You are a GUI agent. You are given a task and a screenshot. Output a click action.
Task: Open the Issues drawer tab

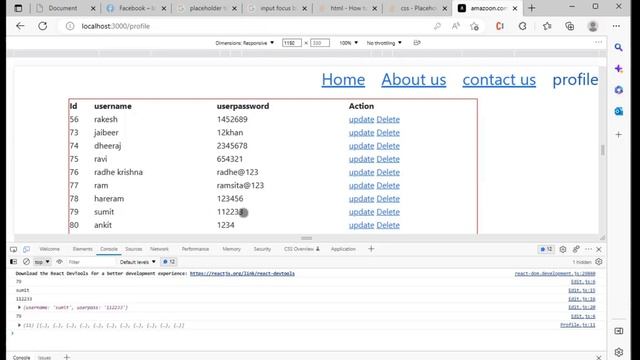coord(44,358)
